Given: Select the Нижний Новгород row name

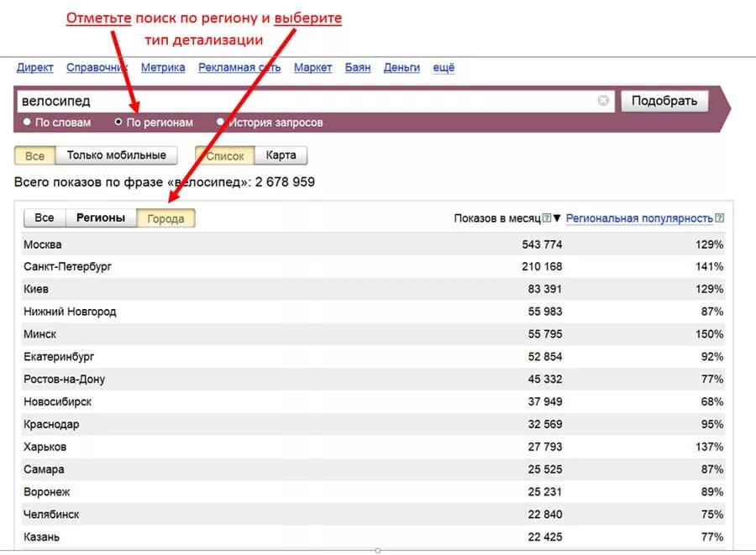Looking at the screenshot, I should click(70, 312).
